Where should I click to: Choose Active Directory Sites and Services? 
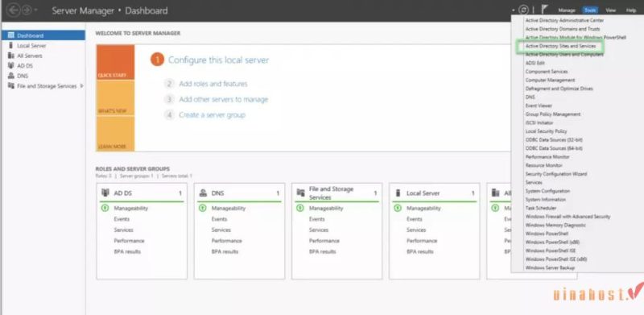560,47
